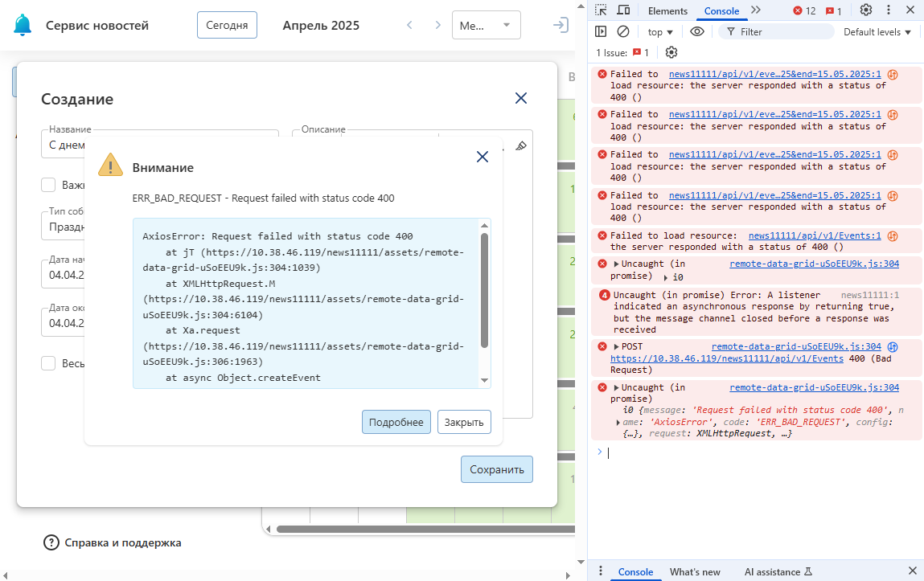Click the Дата нач... date field
924x581 pixels.
[64, 274]
